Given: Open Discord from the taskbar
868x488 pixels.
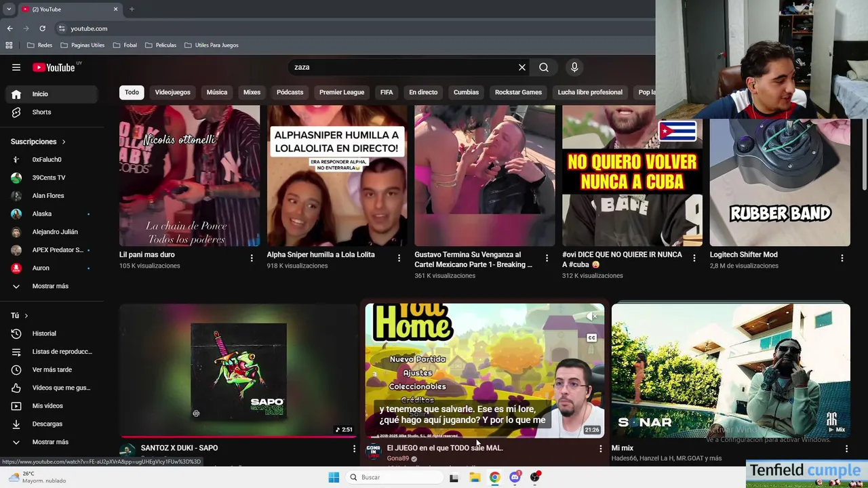Looking at the screenshot, I should pos(515,477).
